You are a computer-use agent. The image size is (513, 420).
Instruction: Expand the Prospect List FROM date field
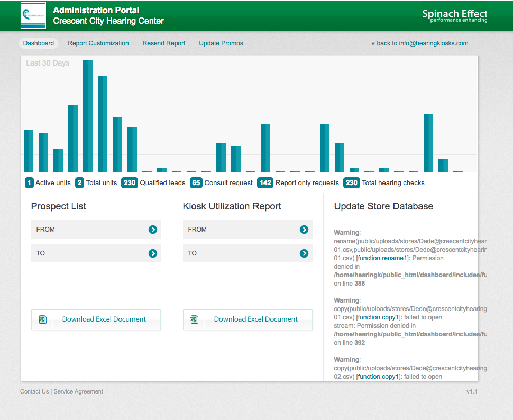90,230
